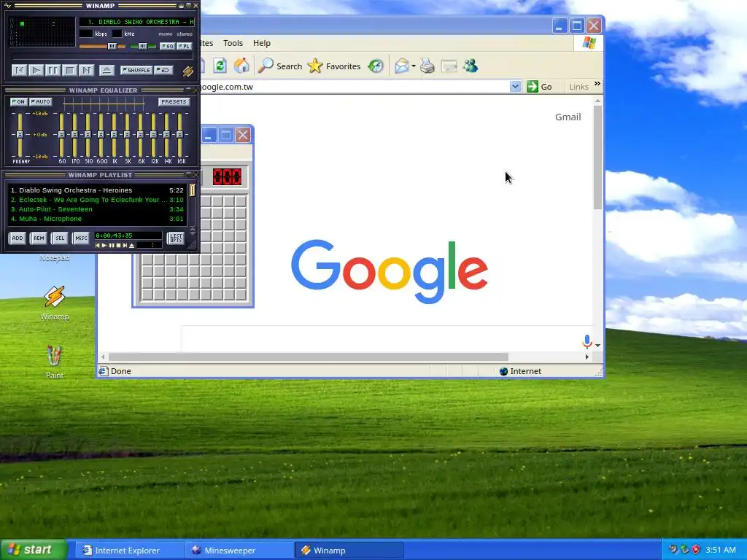This screenshot has height=560, width=747.
Task: Click the Print icon in Internet Explorer toolbar
Action: 427,66
